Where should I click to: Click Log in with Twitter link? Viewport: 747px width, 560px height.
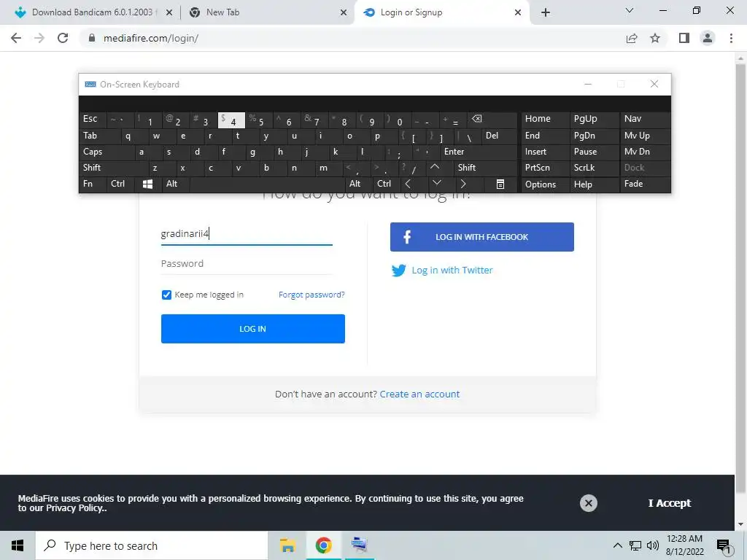point(452,271)
